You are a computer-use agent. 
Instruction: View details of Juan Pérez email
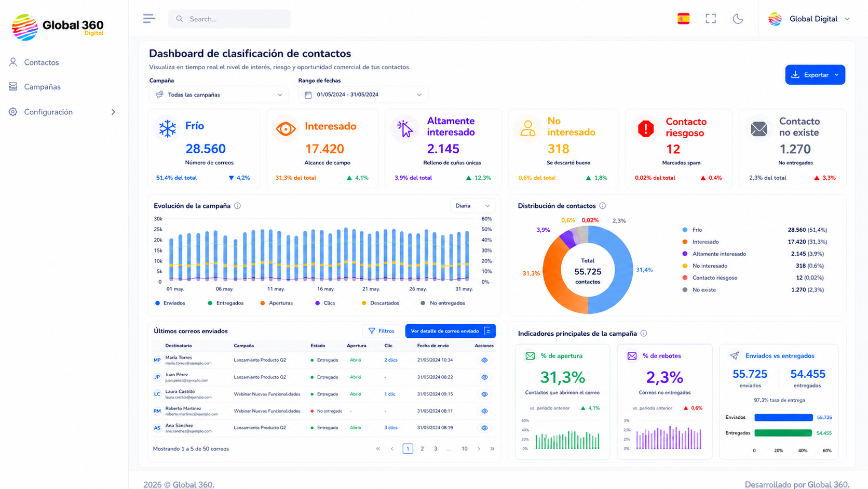click(484, 377)
